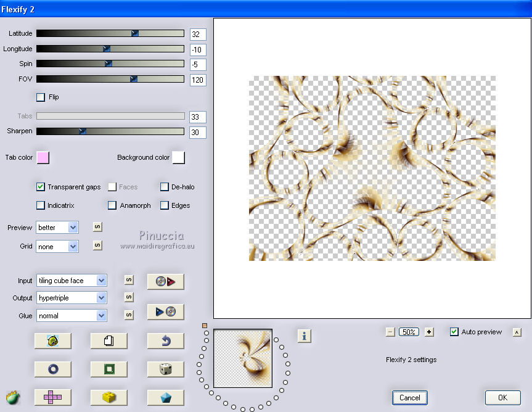Click the Latitude value field
532x412 pixels.
tap(198, 35)
